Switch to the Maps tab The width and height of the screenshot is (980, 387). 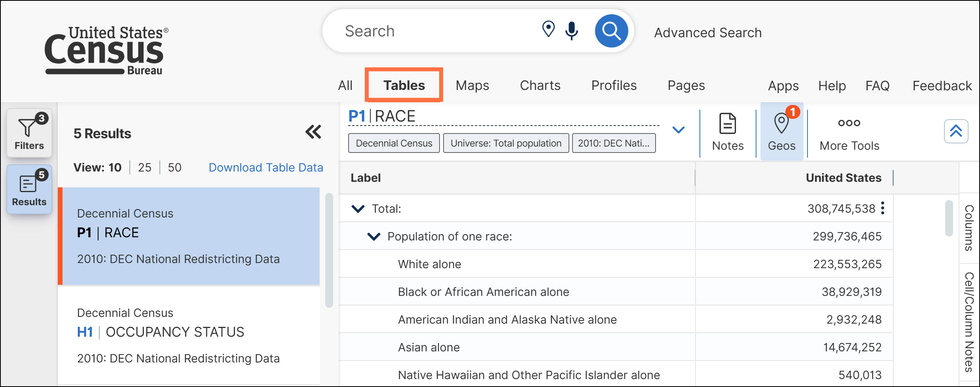coord(472,86)
